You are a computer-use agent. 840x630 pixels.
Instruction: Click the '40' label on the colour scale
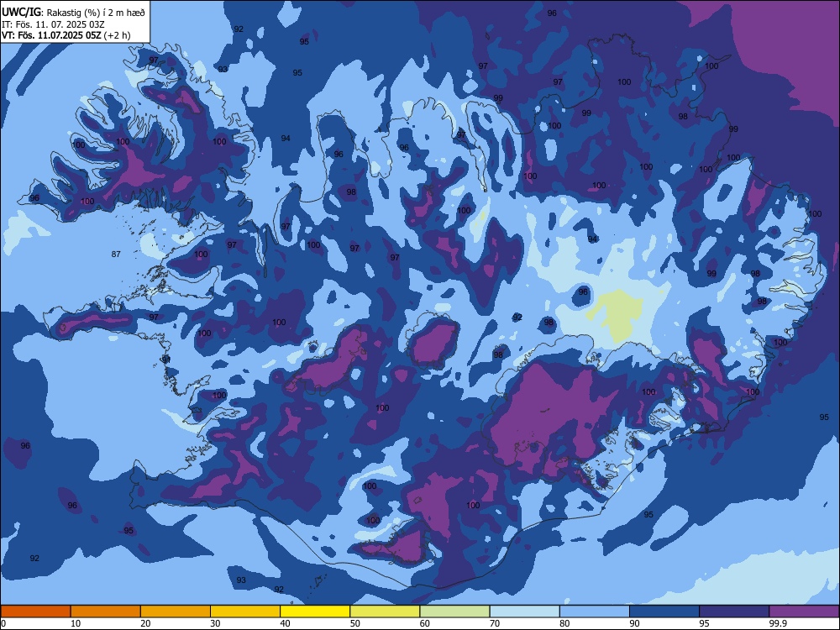pyautogui.click(x=286, y=623)
